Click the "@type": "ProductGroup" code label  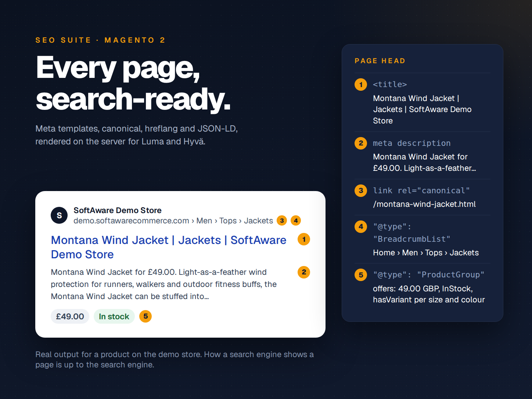pos(429,275)
